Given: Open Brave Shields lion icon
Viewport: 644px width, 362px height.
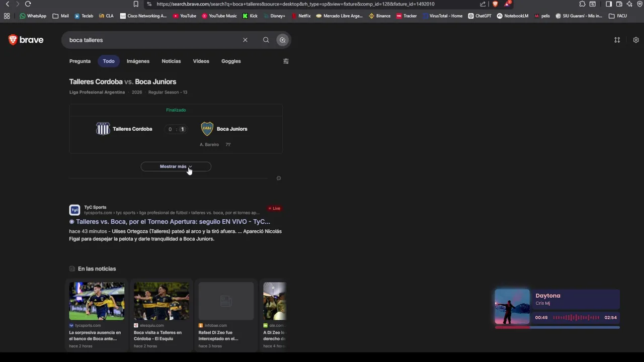Looking at the screenshot, I should [x=495, y=4].
